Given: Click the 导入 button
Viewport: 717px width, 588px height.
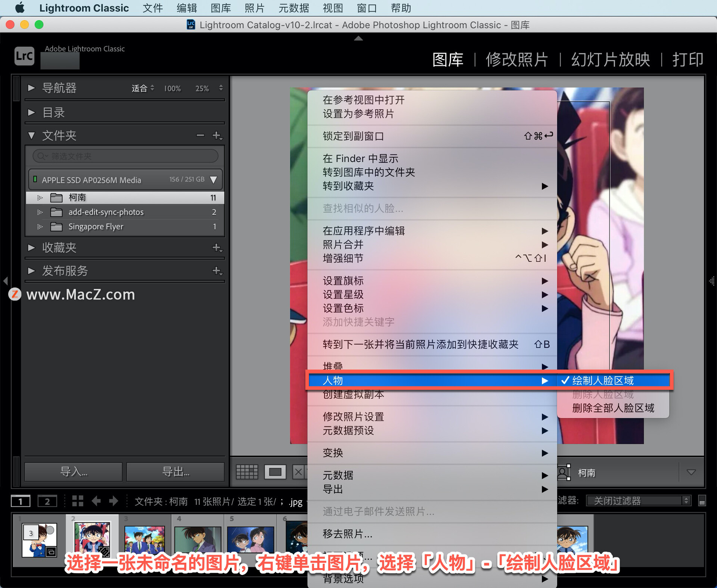Looking at the screenshot, I should pyautogui.click(x=74, y=472).
